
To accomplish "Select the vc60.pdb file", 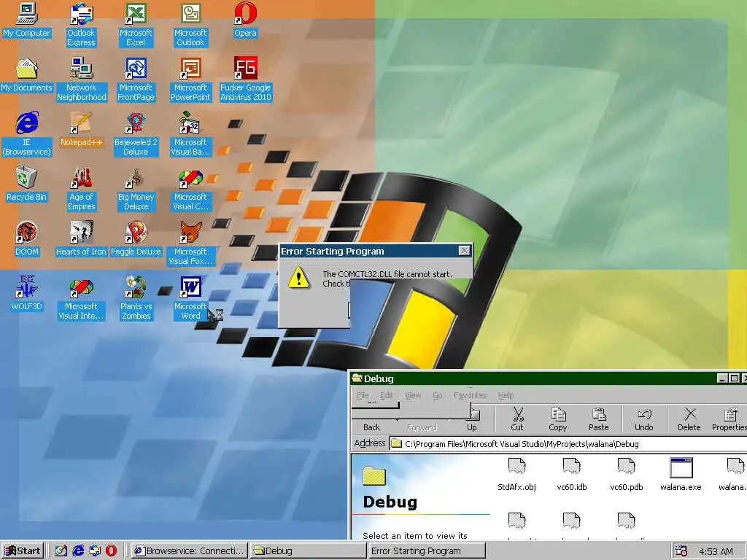I will pos(627,474).
